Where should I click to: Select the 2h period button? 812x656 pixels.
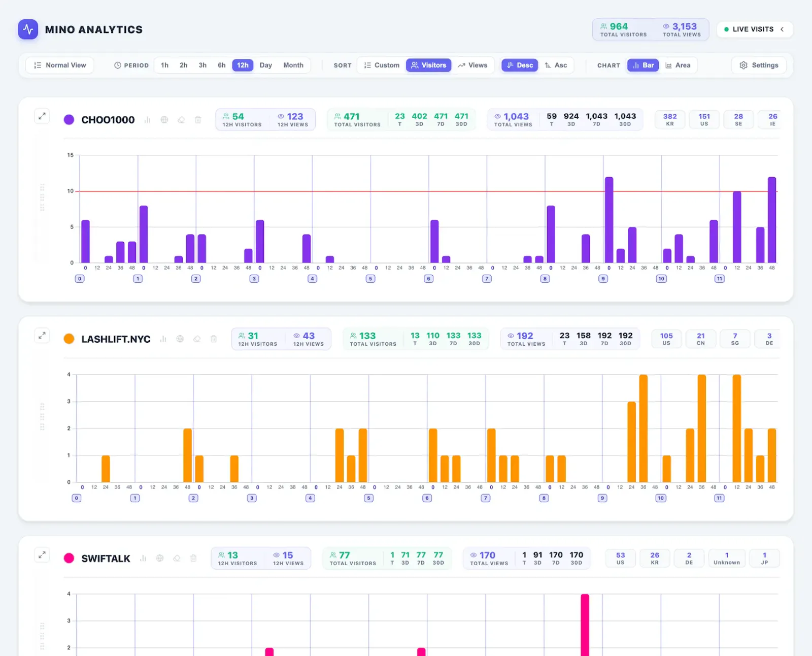pyautogui.click(x=184, y=65)
